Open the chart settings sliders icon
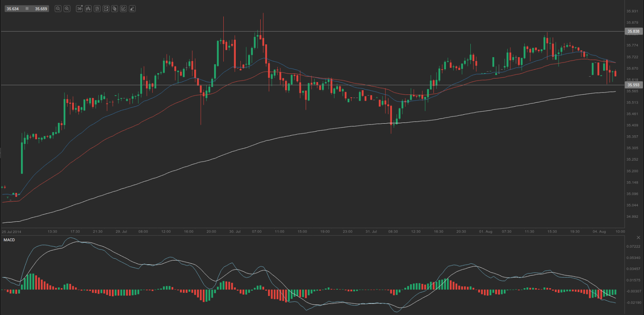Viewport: 644px width, 315px height. (x=97, y=9)
